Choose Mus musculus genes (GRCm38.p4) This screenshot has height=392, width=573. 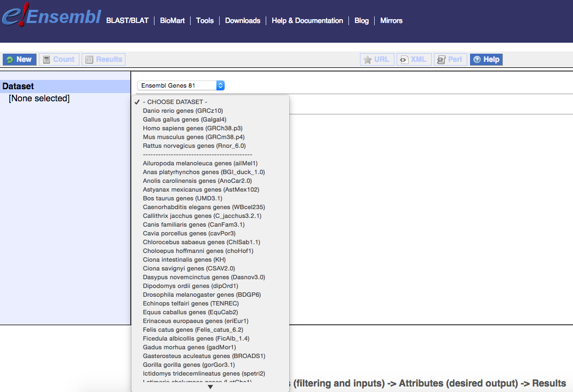(193, 137)
